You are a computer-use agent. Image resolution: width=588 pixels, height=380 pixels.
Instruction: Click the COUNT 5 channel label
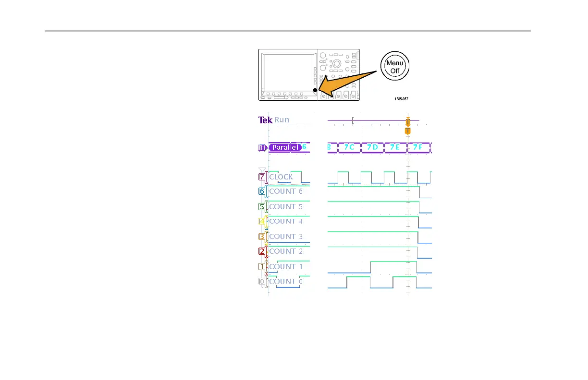tap(286, 207)
